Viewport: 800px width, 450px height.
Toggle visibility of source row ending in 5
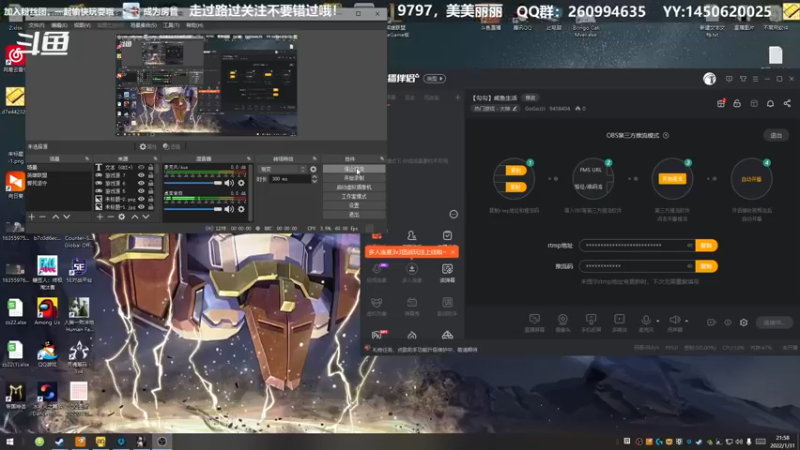pos(141,191)
